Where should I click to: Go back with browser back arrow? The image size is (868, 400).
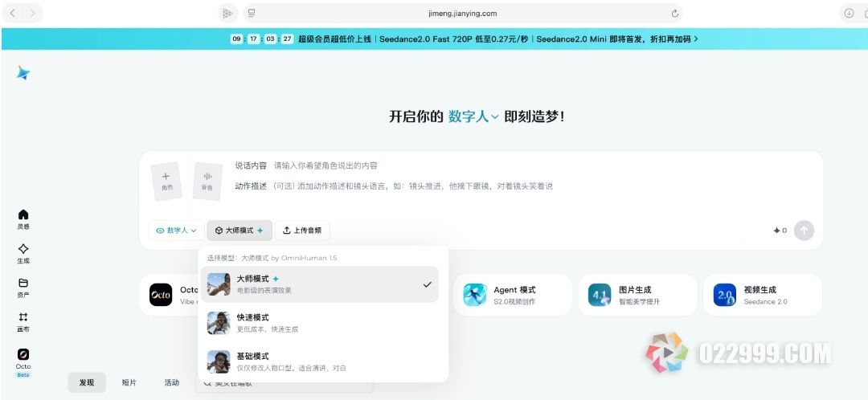(13, 14)
